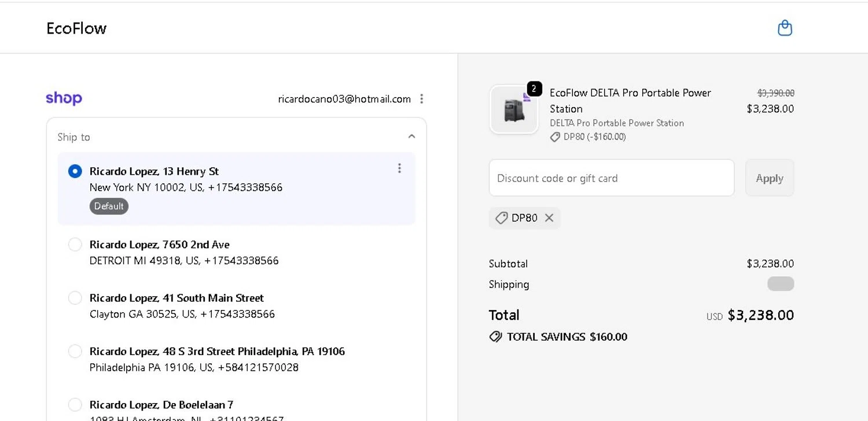Click New York NY 10002 address line
868x421 pixels.
(186, 187)
